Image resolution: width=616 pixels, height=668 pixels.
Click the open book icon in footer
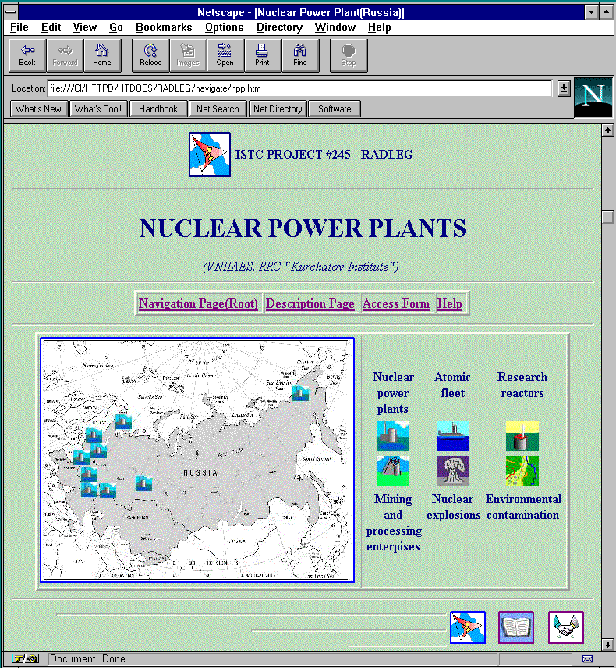516,627
